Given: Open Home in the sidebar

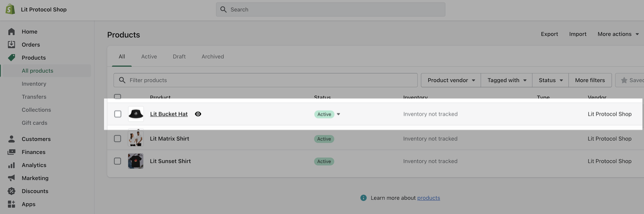Looking at the screenshot, I should pos(30,32).
